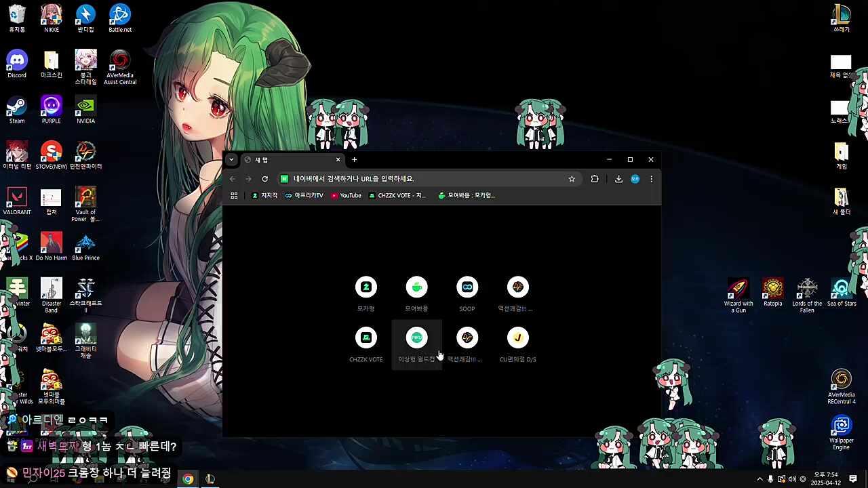Open the NVIDIA desktop shortcut
868x488 pixels.
pyautogui.click(x=85, y=110)
